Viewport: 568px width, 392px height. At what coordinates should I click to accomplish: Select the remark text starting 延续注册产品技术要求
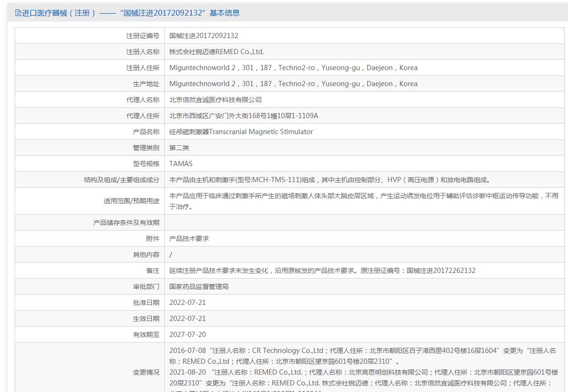point(323,271)
